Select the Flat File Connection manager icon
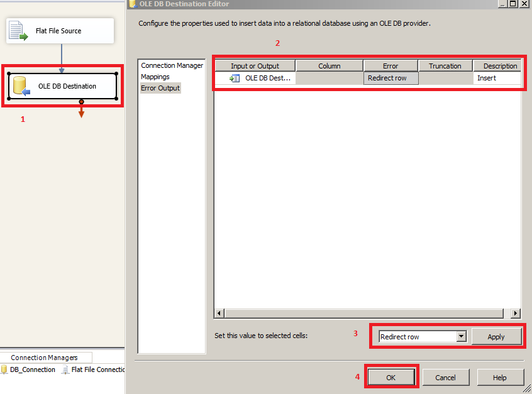Viewport: 532px width, 394px height. click(65, 369)
